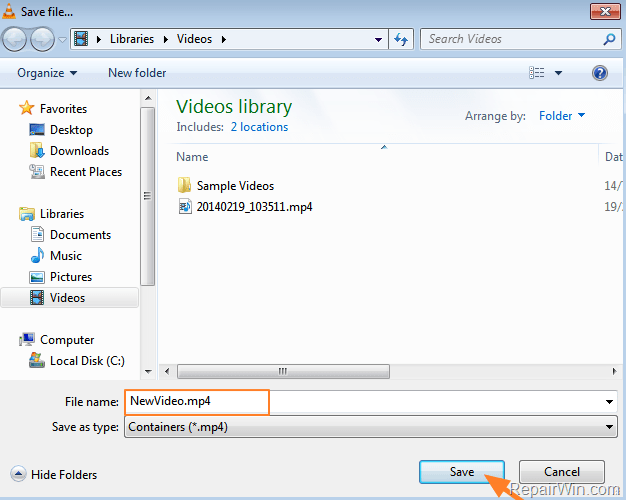Click the search magnifier icon

[x=609, y=39]
